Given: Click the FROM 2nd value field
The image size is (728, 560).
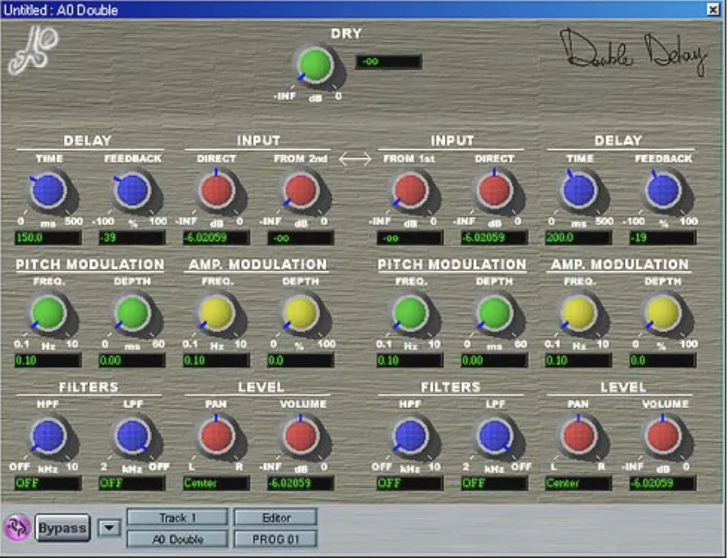Looking at the screenshot, I should coord(301,238).
